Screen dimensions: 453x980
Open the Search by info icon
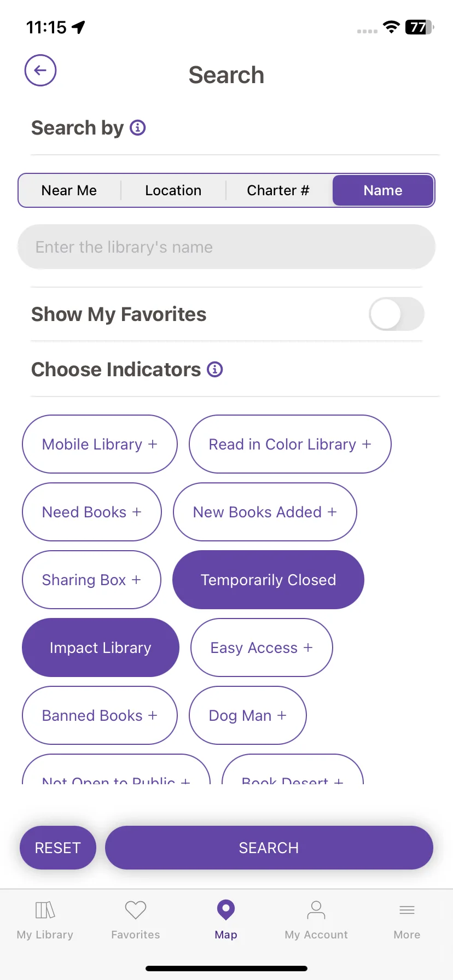point(138,128)
